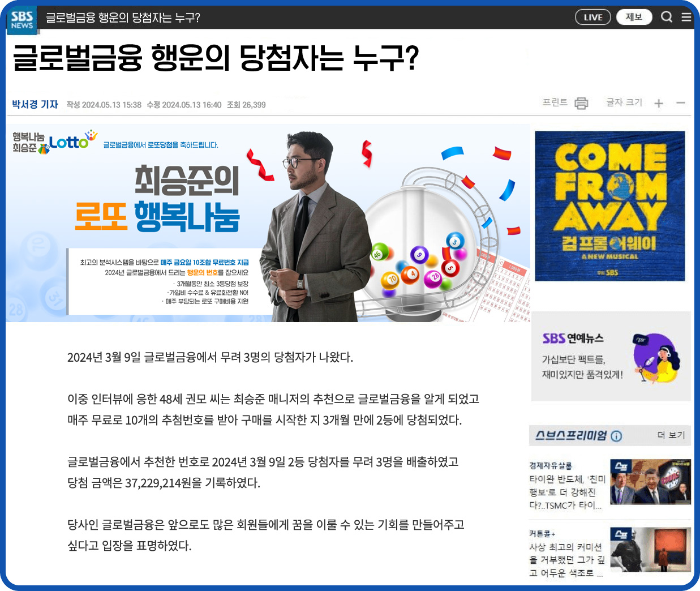Open the 커튼콜 category link
Viewport: 700px width, 591px height.
tap(542, 533)
